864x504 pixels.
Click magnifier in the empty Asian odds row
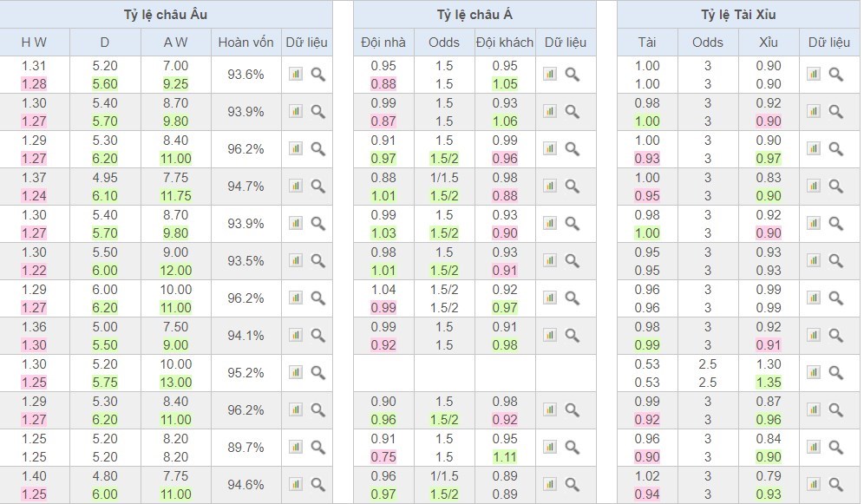click(x=573, y=373)
